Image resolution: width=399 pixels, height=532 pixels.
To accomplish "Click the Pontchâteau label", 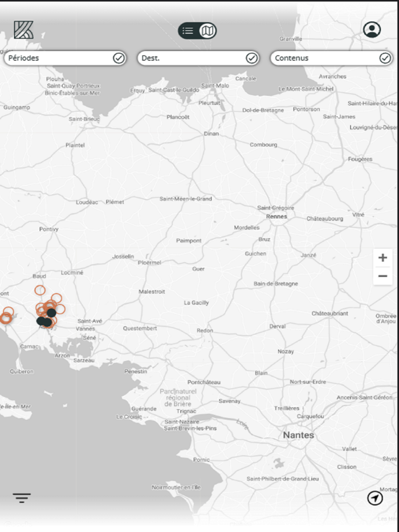I will click(x=203, y=382).
